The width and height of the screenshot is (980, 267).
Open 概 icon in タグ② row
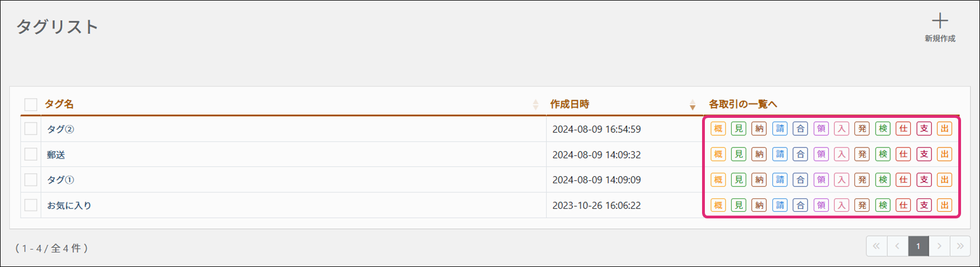point(718,129)
